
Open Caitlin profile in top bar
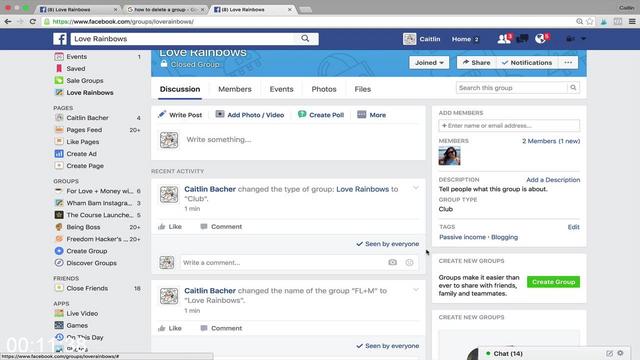click(422, 39)
